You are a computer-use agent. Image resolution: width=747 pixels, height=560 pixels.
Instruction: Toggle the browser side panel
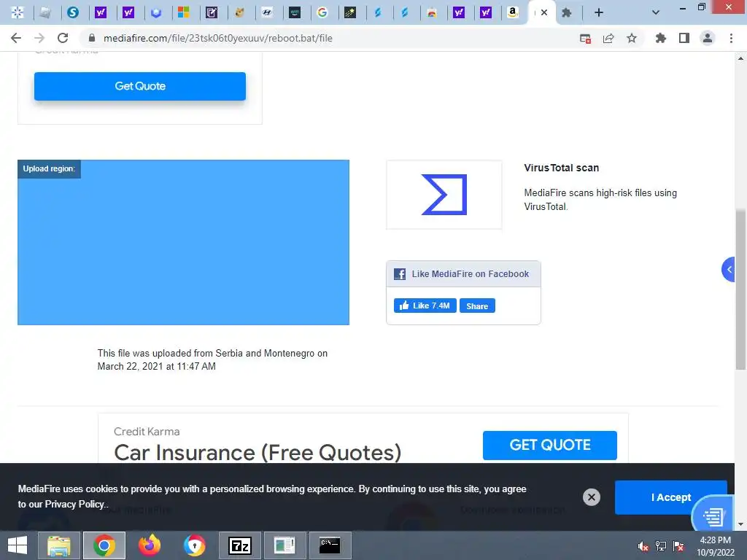coord(684,38)
